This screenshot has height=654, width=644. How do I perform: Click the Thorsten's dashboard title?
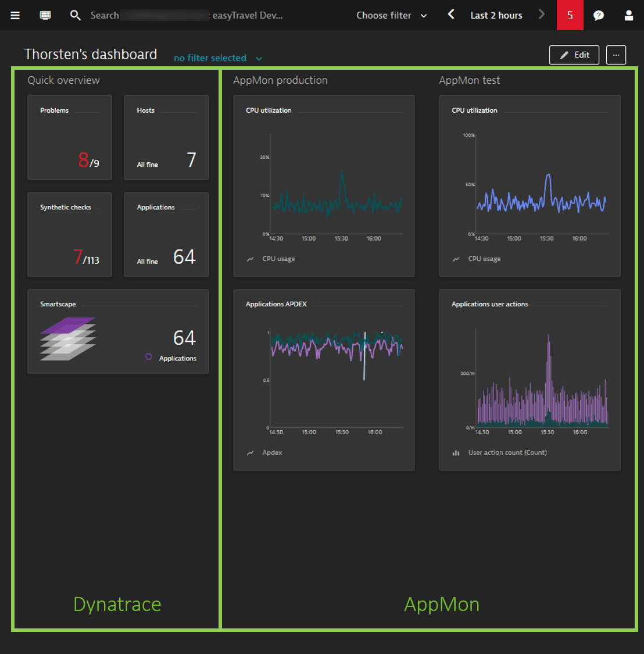pyautogui.click(x=91, y=54)
